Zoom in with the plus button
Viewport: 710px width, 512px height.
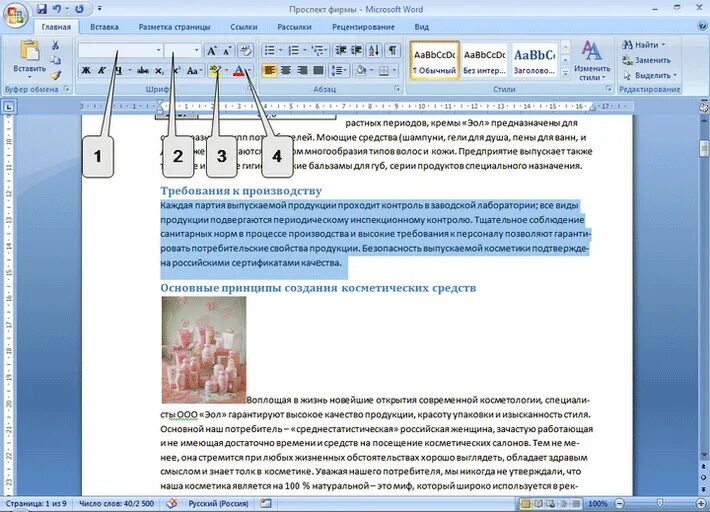coord(701,503)
